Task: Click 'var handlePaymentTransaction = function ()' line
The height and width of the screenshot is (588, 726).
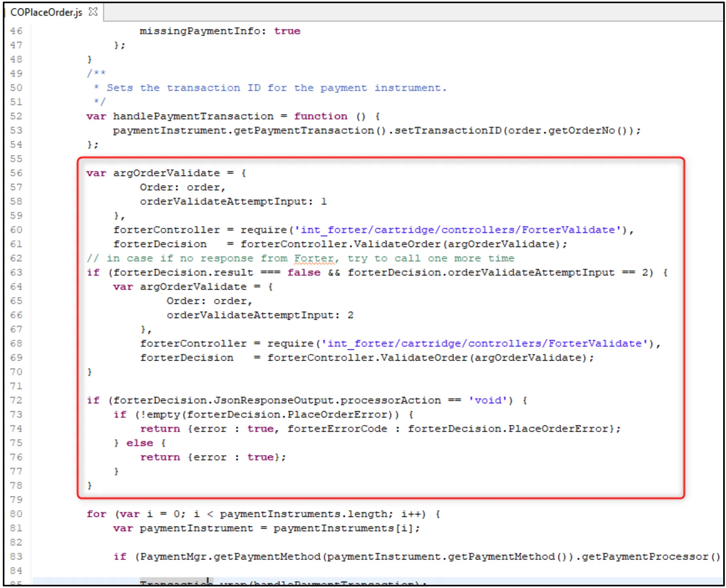Action: (233, 116)
